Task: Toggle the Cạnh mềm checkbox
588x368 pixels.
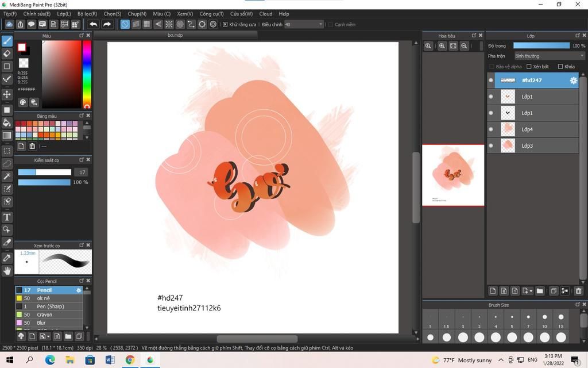Action: pyautogui.click(x=330, y=24)
